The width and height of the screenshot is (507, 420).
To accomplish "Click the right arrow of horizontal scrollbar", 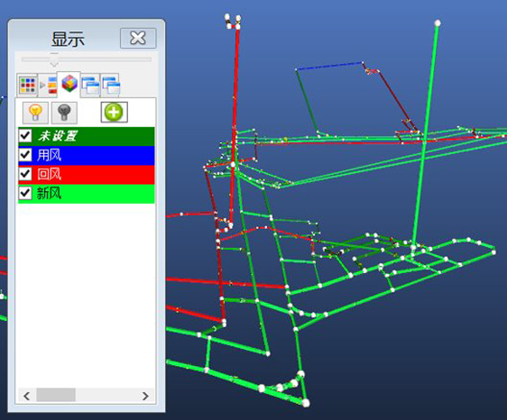I will click(145, 395).
